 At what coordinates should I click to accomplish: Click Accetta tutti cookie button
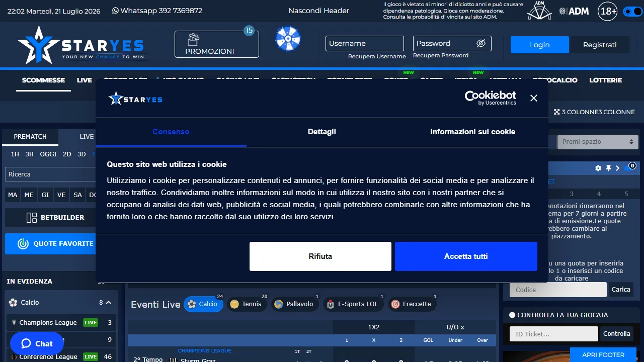coord(466,256)
